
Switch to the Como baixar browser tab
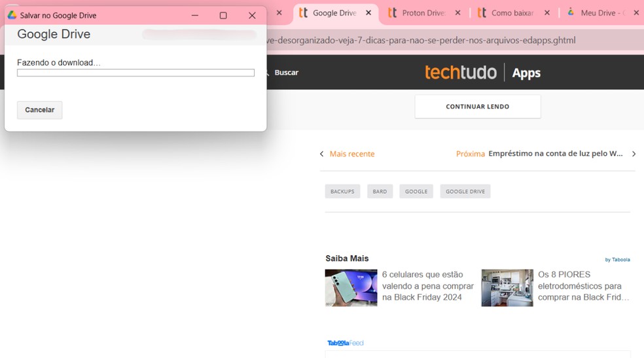coord(512,13)
